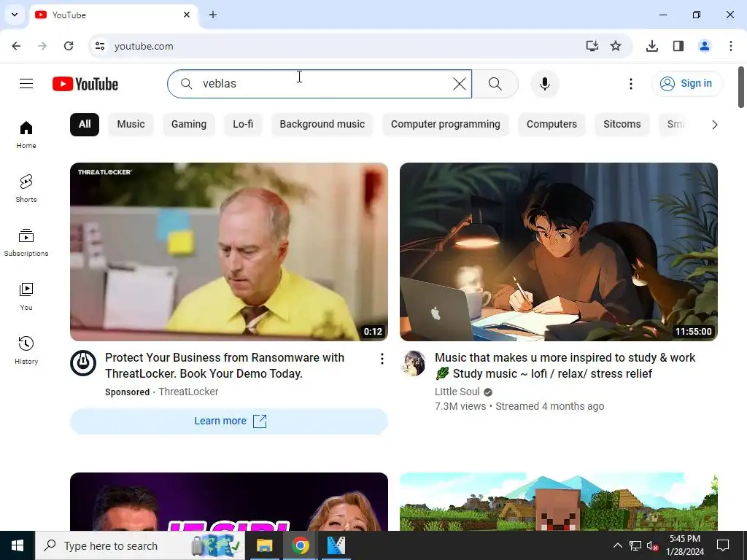Image resolution: width=747 pixels, height=560 pixels.
Task: Close the YouTube tab
Action: (187, 15)
